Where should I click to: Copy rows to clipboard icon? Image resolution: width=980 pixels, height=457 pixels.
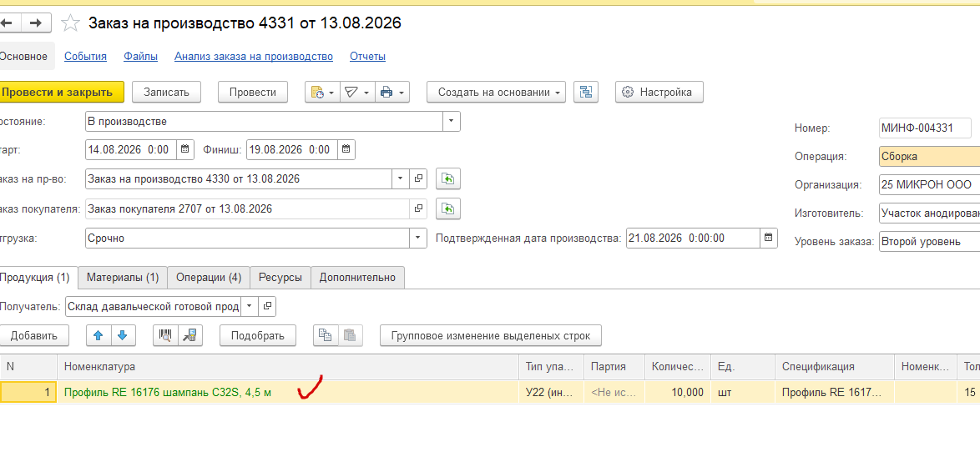[326, 335]
